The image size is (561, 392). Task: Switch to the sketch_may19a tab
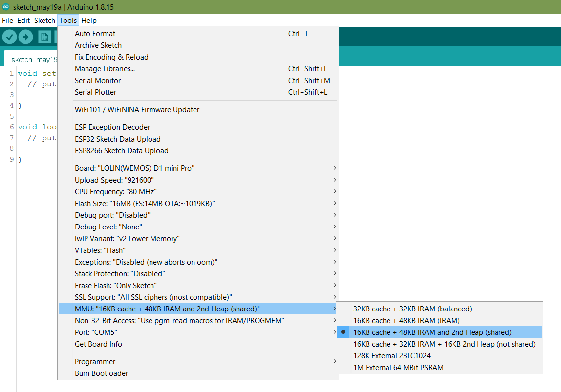pyautogui.click(x=34, y=59)
